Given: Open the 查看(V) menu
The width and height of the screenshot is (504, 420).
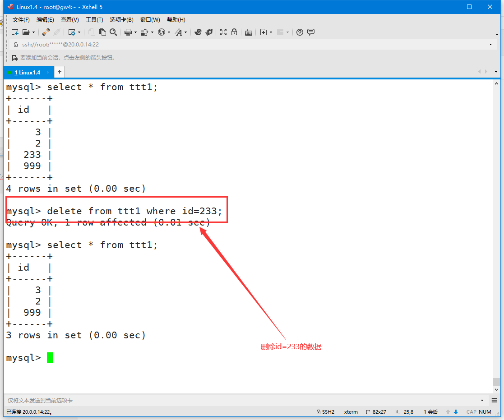Looking at the screenshot, I should tap(70, 19).
